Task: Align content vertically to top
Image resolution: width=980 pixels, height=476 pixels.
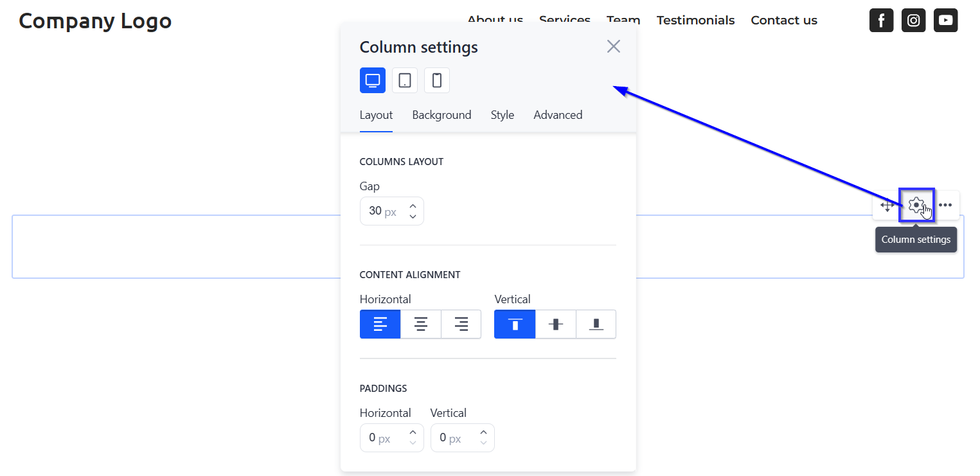Action: 515,324
